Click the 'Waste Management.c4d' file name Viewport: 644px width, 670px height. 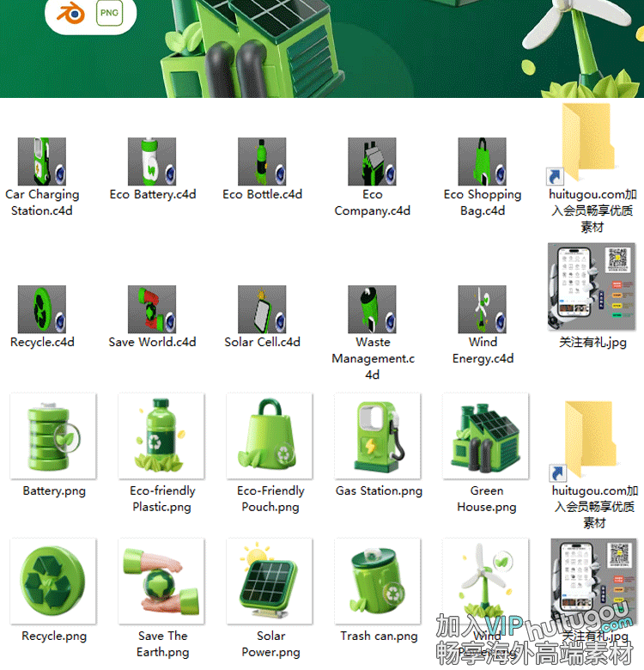(373, 358)
